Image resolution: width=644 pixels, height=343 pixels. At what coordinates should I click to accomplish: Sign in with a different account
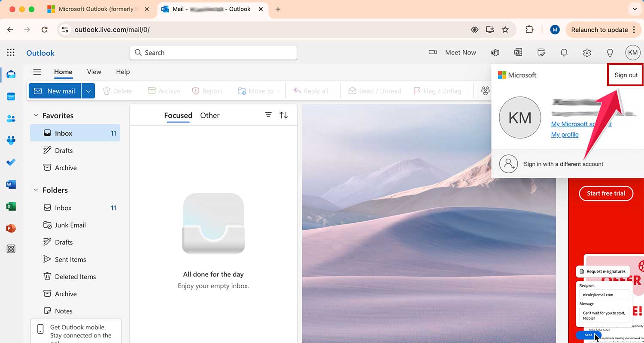563,163
